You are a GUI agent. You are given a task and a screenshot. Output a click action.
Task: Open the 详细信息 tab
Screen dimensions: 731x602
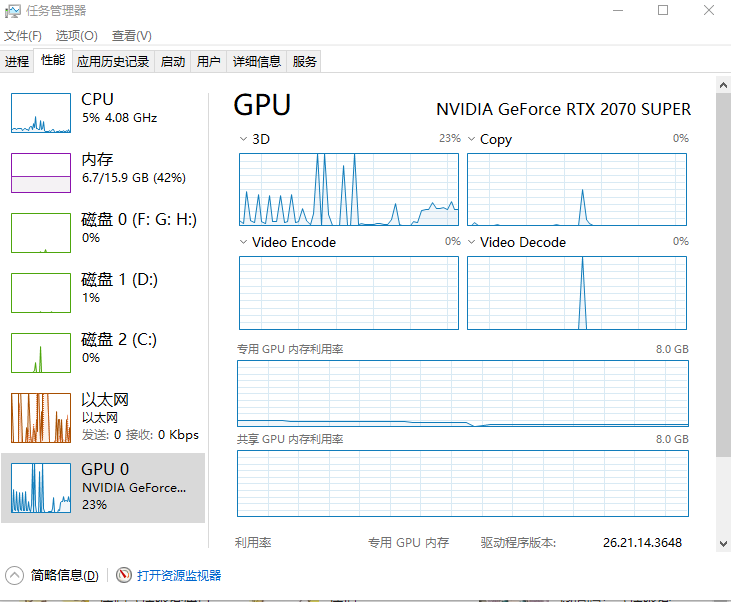256,62
